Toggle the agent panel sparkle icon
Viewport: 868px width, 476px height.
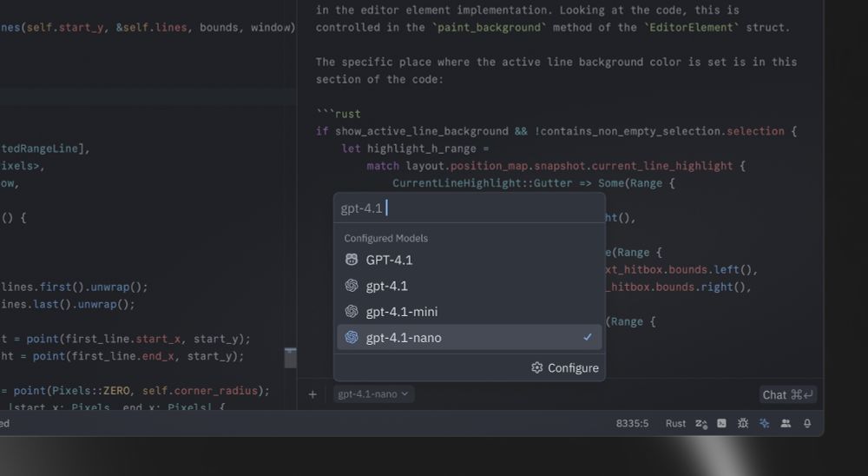pos(765,423)
